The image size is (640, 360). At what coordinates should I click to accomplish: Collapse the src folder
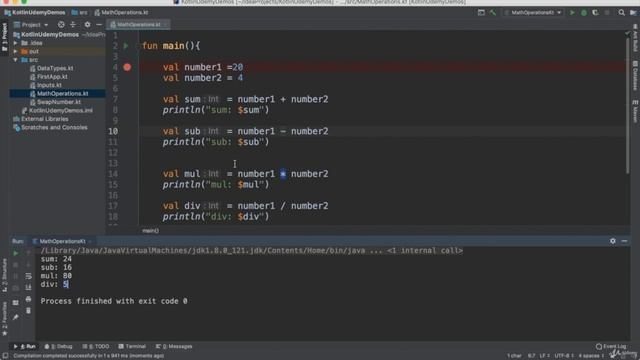pos(16,60)
